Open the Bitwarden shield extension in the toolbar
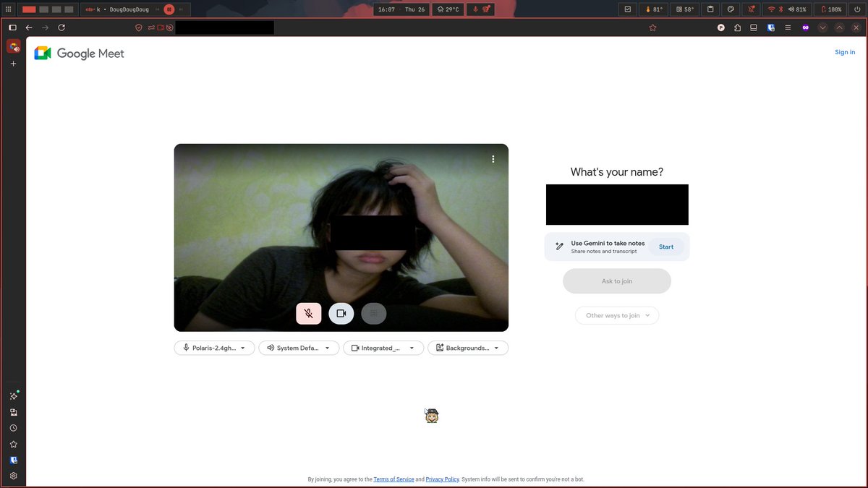Image resolution: width=868 pixels, height=488 pixels. pos(771,27)
